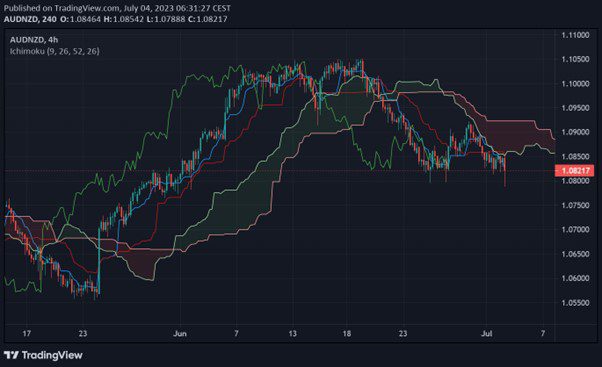The height and width of the screenshot is (367, 602).
Task: Click the 1.09500 price axis label
Action: 575,108
